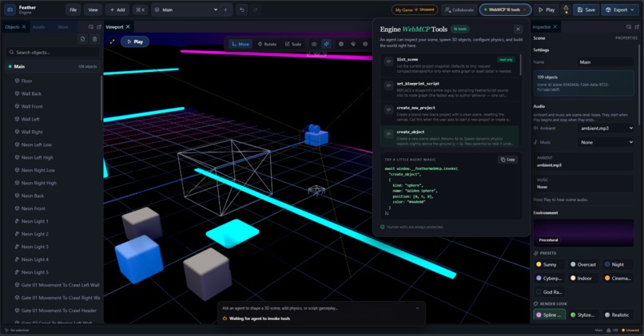Image resolution: width=644 pixels, height=336 pixels.
Task: Expand viewport to fullscreen
Action: coord(112,42)
